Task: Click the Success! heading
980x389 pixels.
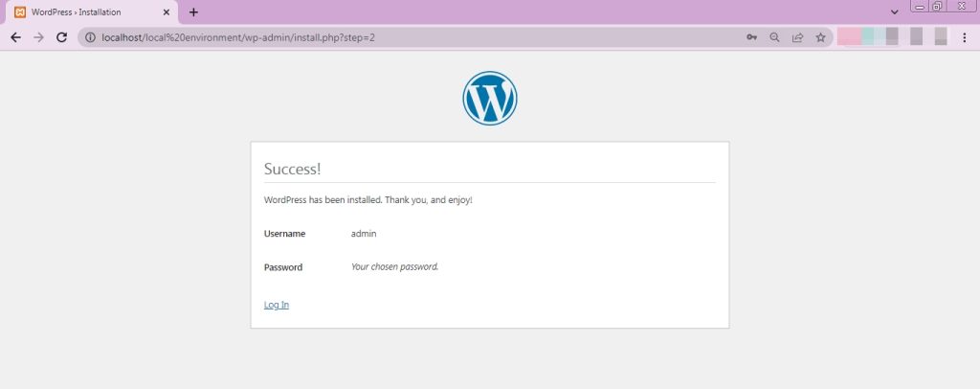Action: point(293,169)
